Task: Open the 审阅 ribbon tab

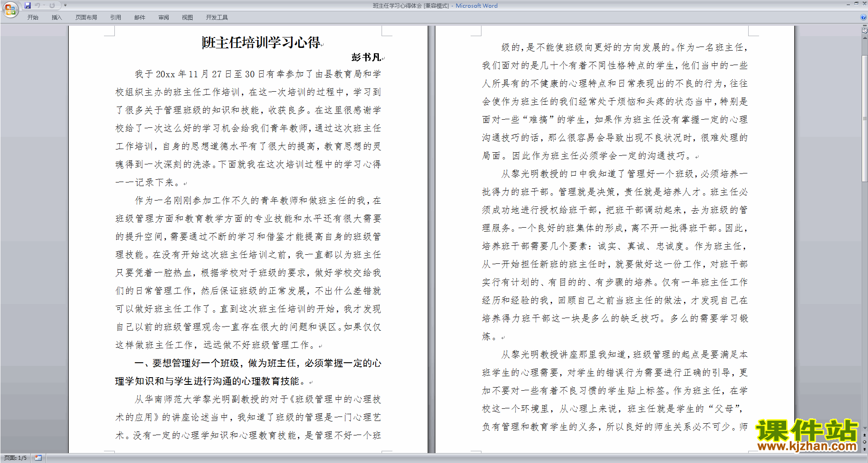Action: pos(164,18)
